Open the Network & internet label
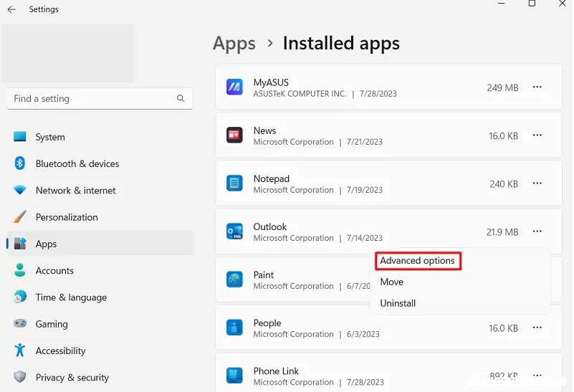Viewport: 574px width, 392px height. (x=76, y=191)
